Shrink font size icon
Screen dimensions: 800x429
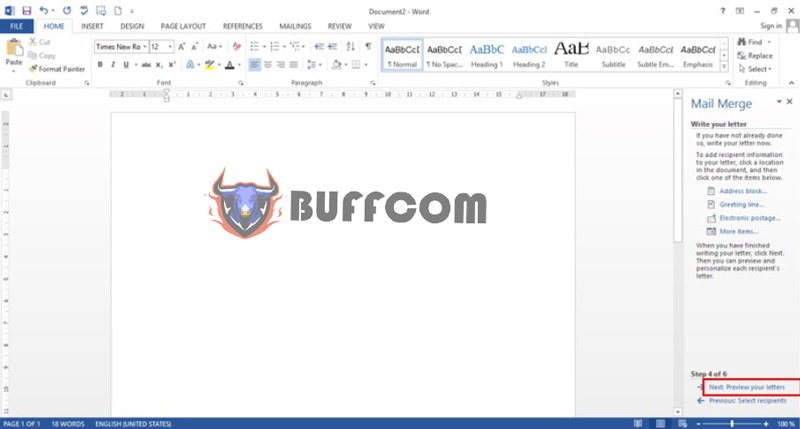pos(194,46)
